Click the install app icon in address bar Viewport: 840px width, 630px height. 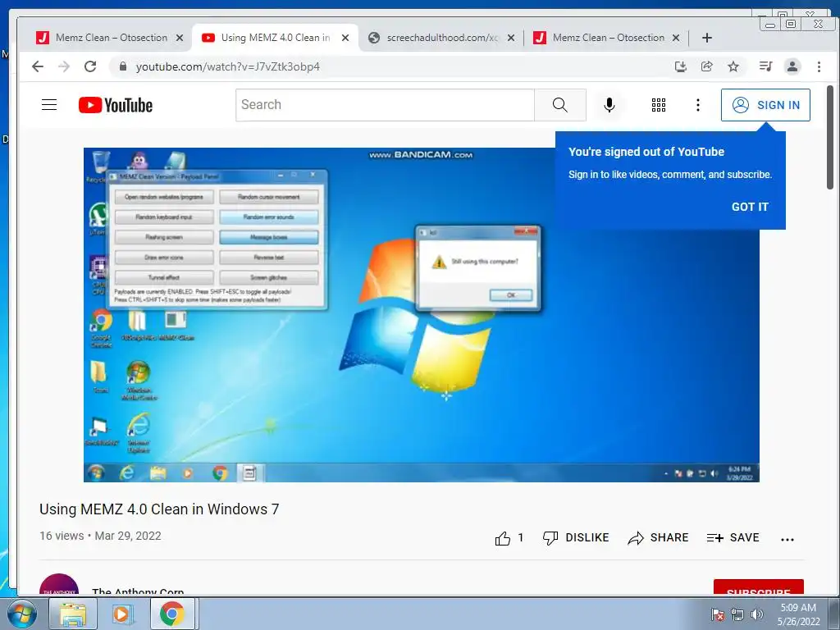point(680,66)
